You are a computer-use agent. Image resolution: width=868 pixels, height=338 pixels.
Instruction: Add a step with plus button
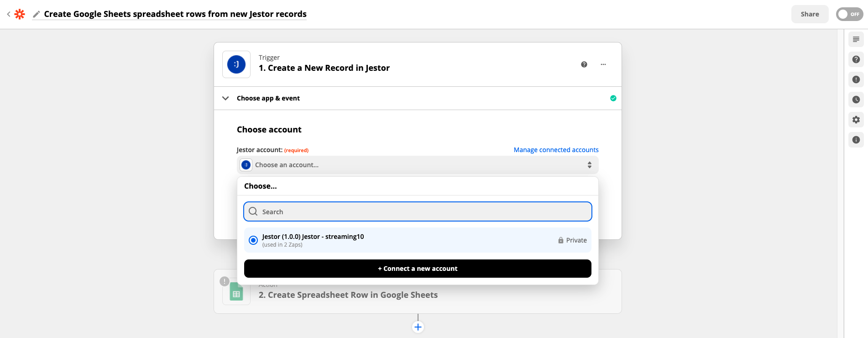[418, 327]
